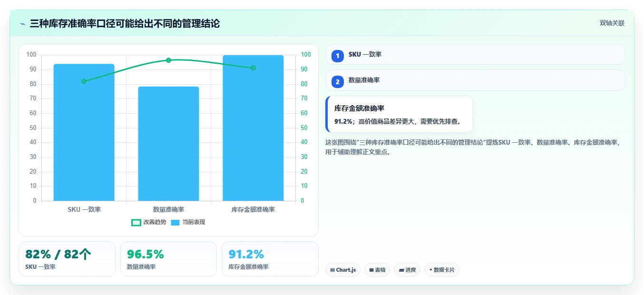
Task: Click the lightning icon beside the title
Action: [x=22, y=24]
